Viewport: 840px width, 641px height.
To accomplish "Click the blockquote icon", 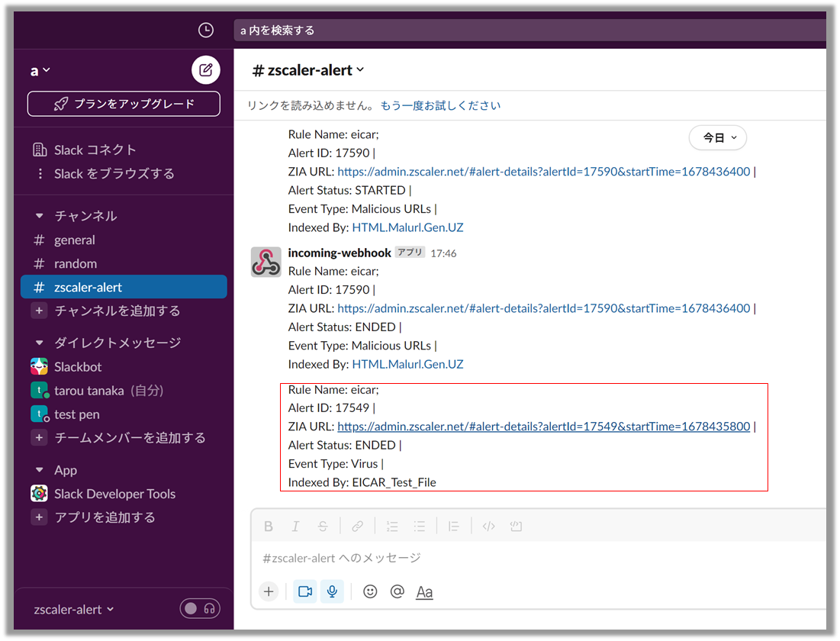I will click(454, 527).
